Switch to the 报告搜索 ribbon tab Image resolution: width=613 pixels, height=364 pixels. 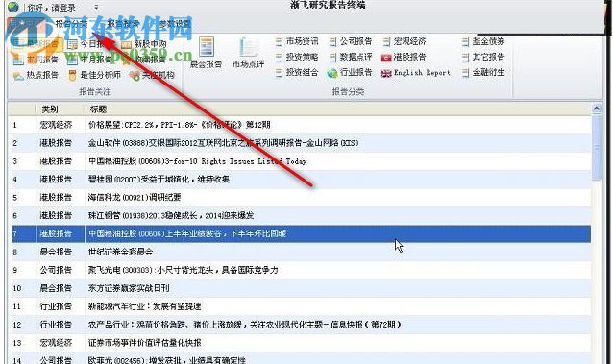(123, 24)
